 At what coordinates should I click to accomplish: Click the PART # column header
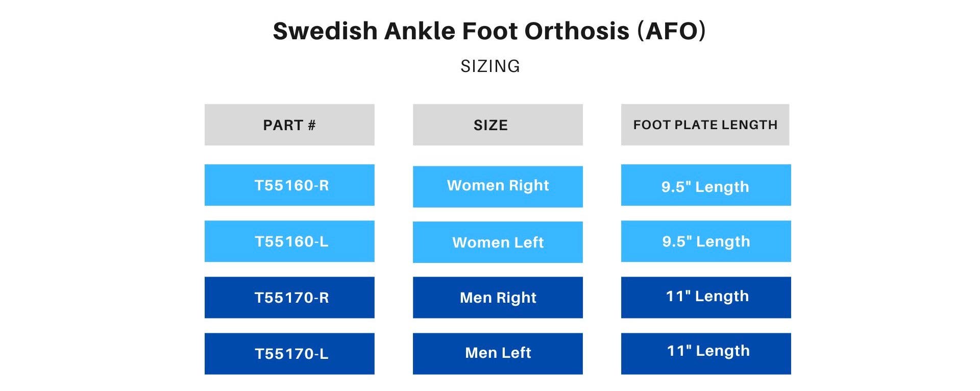(289, 125)
